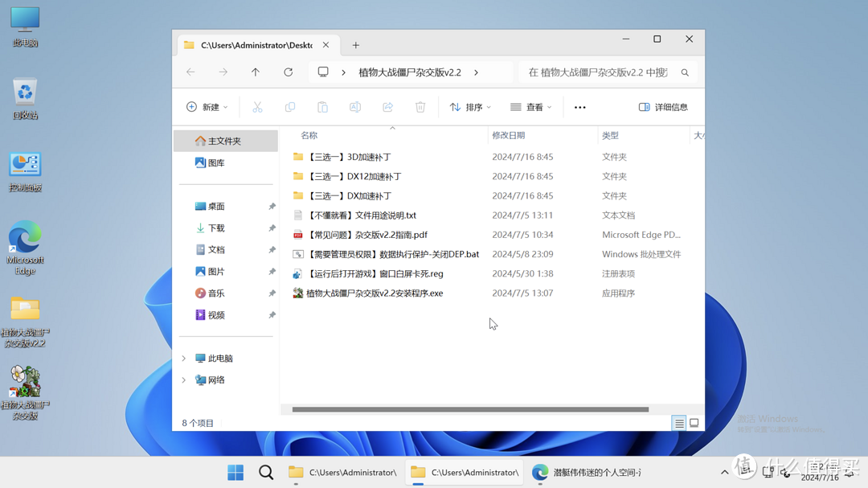Open the 查看 view menu

[x=530, y=106]
